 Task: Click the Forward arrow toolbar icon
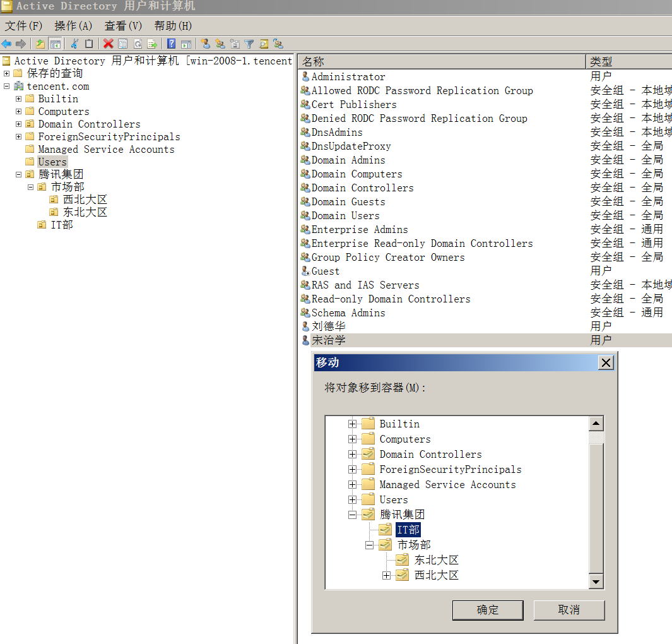click(x=21, y=44)
